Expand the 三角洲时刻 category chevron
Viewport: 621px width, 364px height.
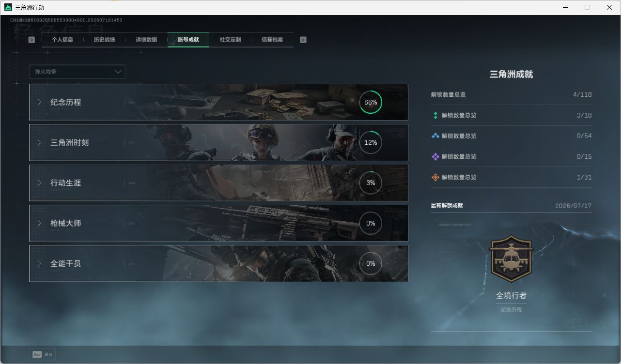pos(40,143)
